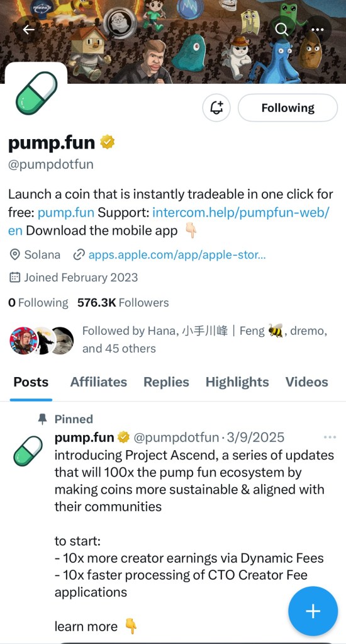Viewport: 346px width, 644px height.
Task: View the 0 Following list
Action: 38,303
